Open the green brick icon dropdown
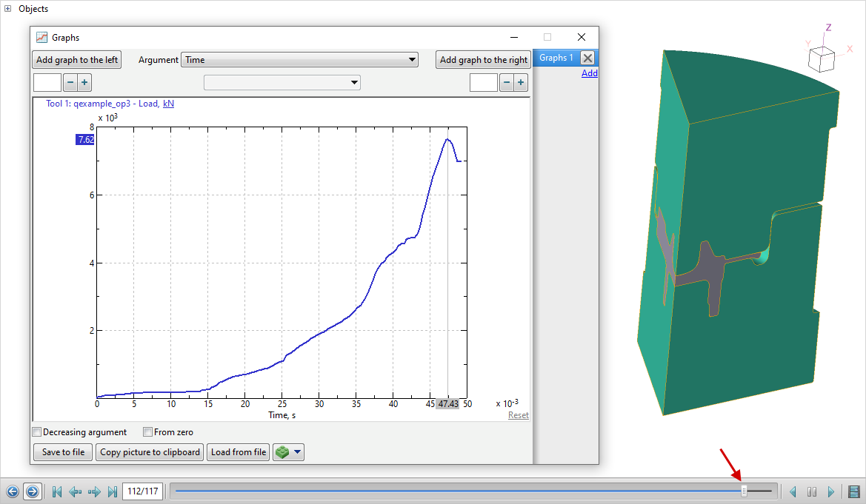866x504 pixels. [x=288, y=452]
